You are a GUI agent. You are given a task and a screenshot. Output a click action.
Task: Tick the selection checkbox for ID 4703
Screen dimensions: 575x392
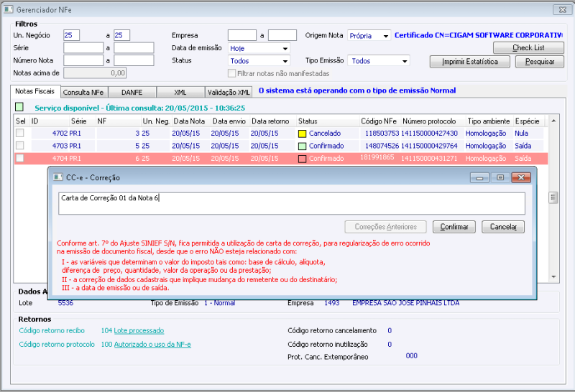20,146
